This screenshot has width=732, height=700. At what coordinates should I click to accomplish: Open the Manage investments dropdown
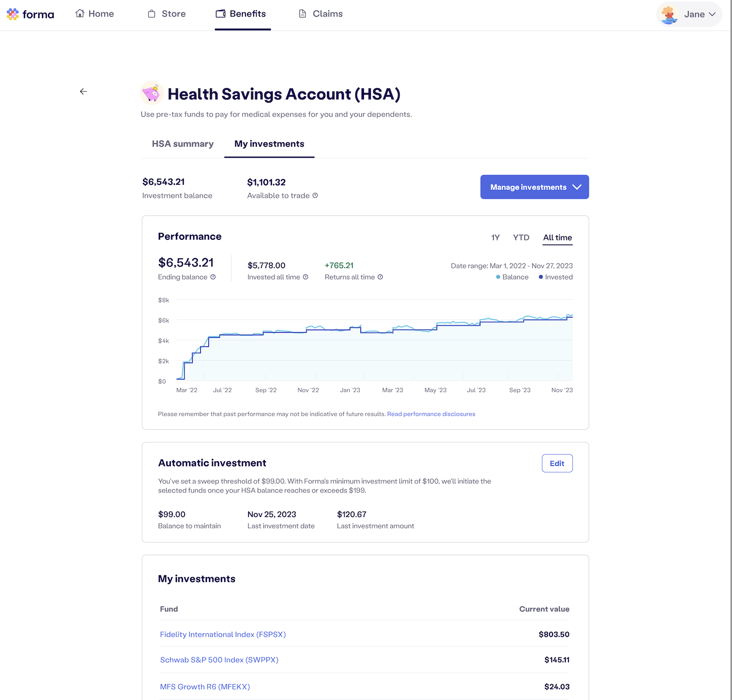535,187
